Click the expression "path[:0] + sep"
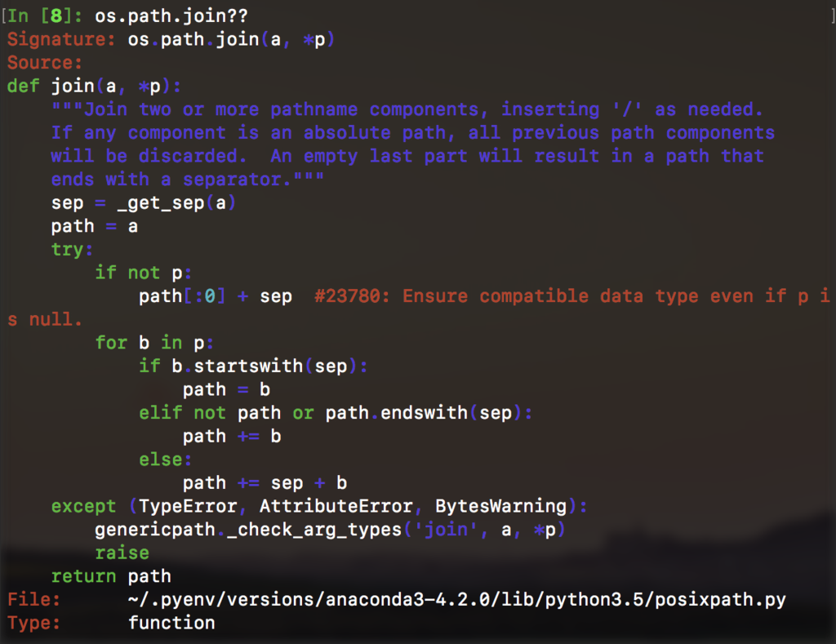 (216, 296)
